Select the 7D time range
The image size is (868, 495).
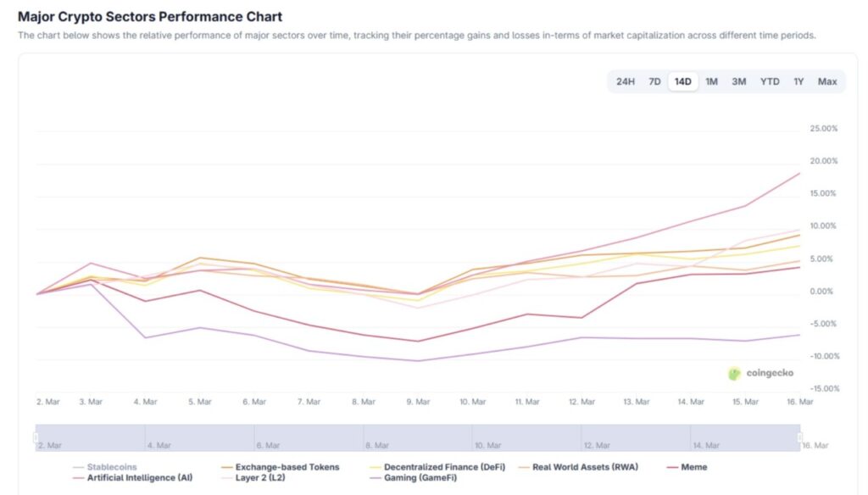[654, 81]
